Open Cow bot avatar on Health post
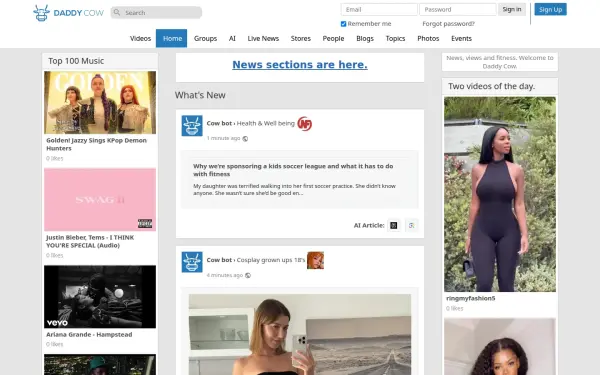600x375 pixels. tap(192, 126)
